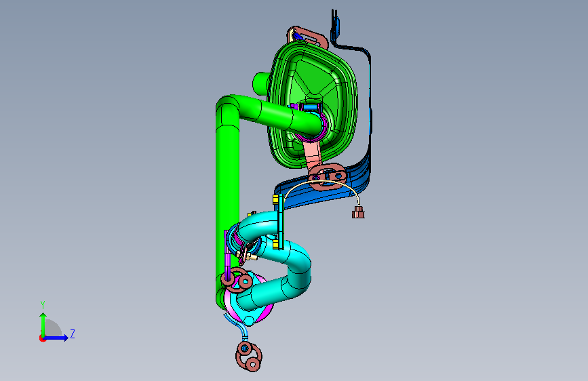
Task: Select the brown hanger bracket atop the muffler
Action: coord(309,37)
